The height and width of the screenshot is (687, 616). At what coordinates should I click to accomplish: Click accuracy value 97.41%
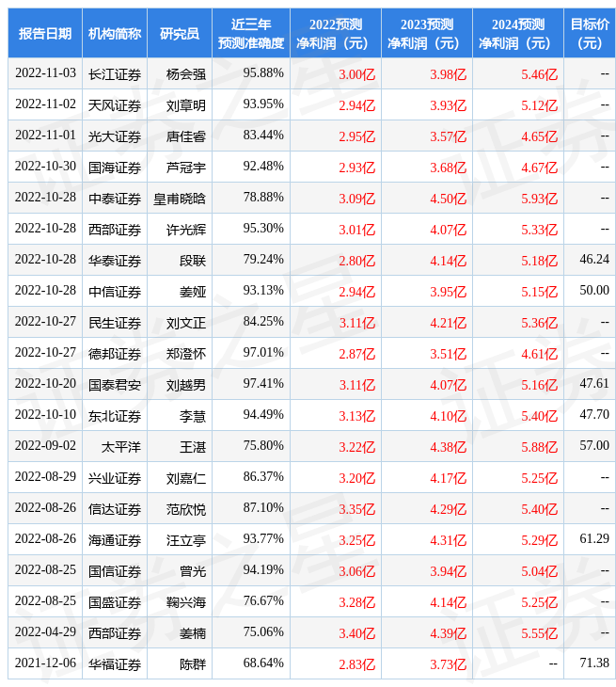tap(263, 383)
